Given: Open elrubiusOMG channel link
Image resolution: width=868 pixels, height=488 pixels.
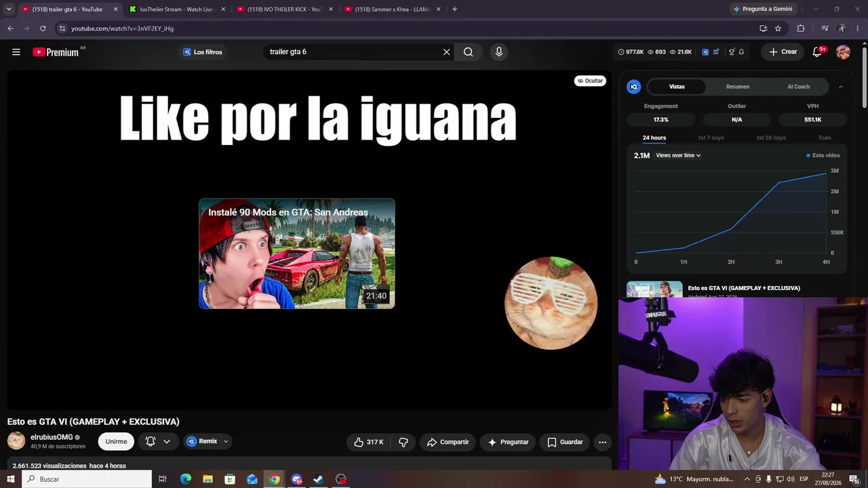Looking at the screenshot, I should point(52,437).
